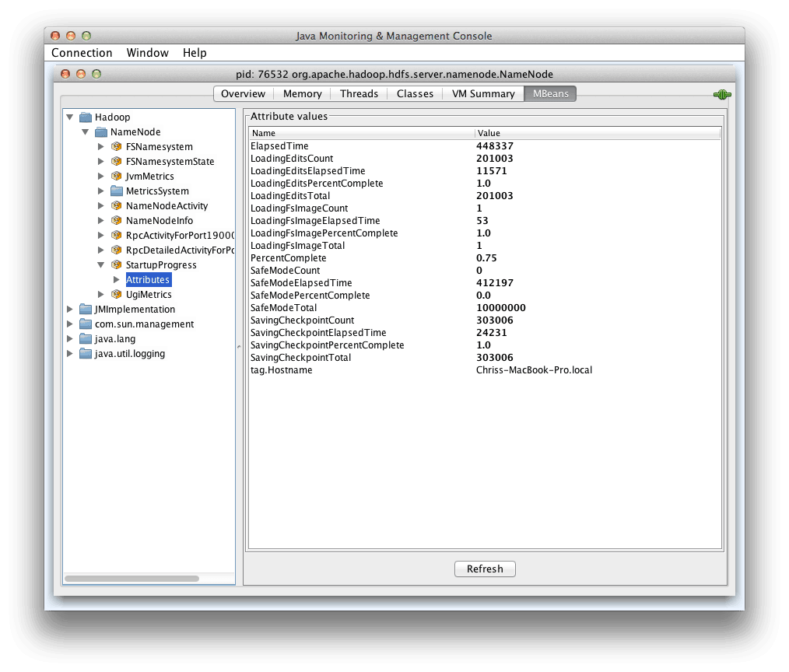Click the Refresh button
Image resolution: width=789 pixels, height=672 pixels.
(485, 569)
